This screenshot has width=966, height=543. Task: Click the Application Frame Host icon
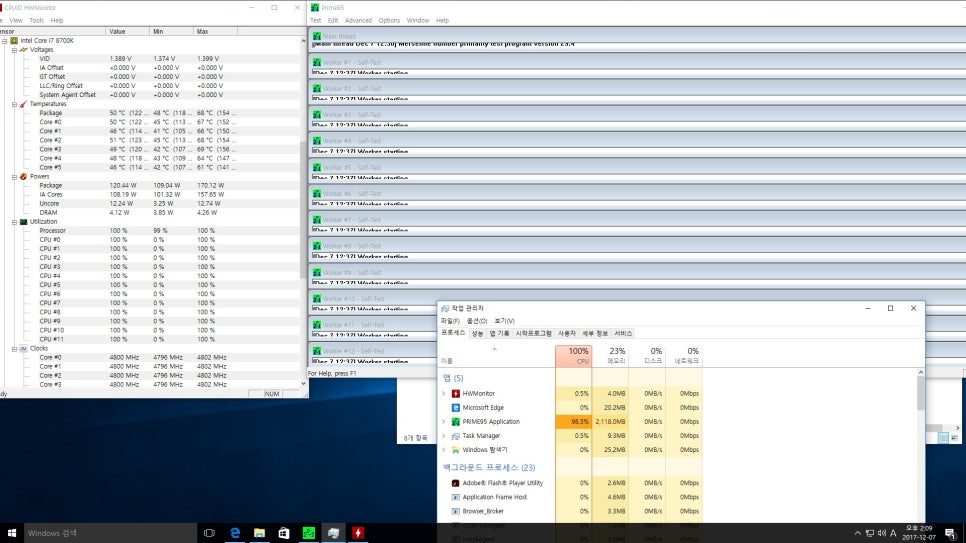[455, 497]
